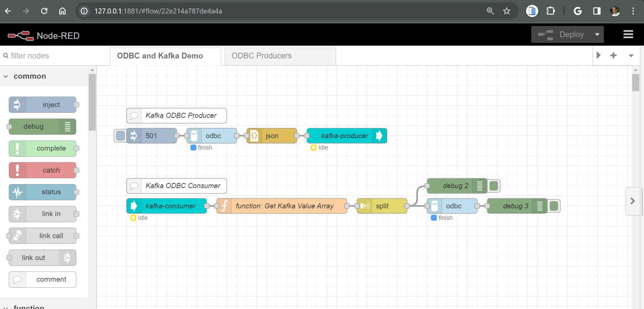This screenshot has height=309, width=644.
Task: Go to the browser home page icon
Action: (x=62, y=11)
